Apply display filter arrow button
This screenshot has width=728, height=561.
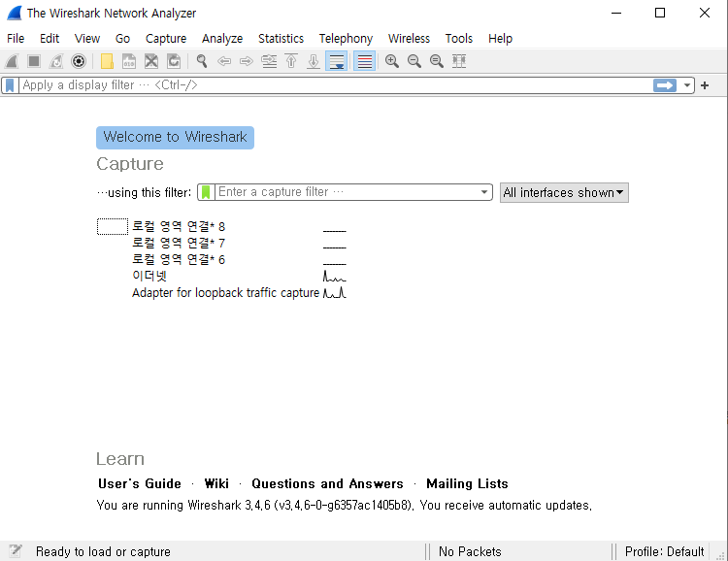[x=665, y=85]
